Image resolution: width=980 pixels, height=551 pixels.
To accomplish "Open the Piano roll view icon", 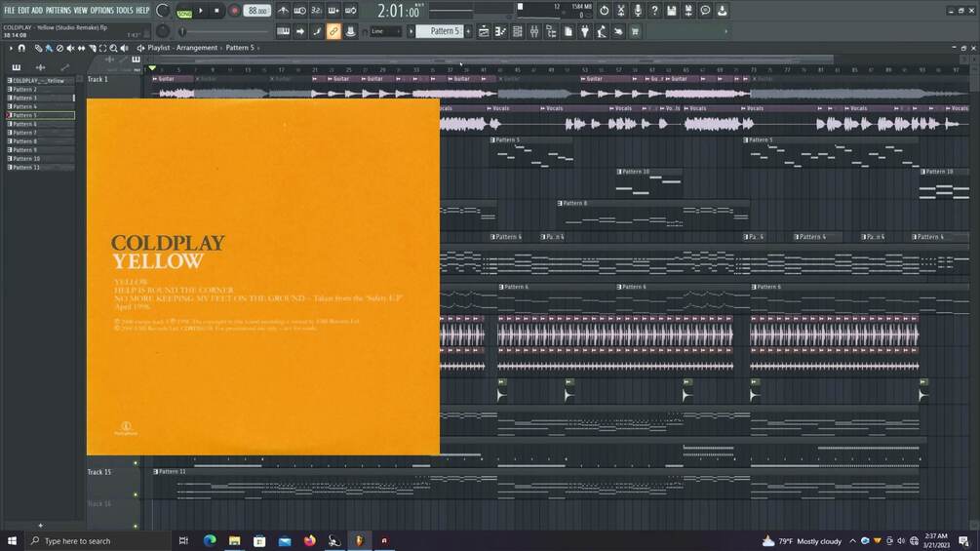I will pyautogui.click(x=500, y=31).
